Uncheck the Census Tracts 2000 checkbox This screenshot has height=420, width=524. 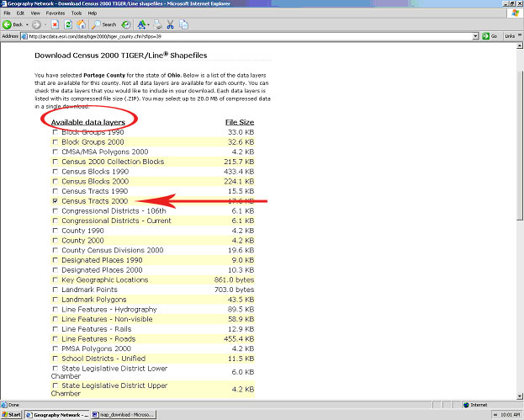coord(56,201)
